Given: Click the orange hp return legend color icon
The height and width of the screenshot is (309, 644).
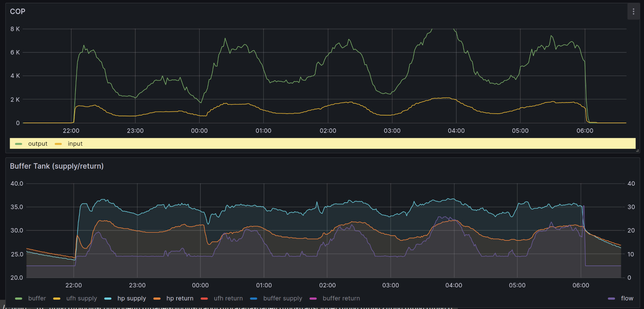Looking at the screenshot, I should (x=157, y=299).
